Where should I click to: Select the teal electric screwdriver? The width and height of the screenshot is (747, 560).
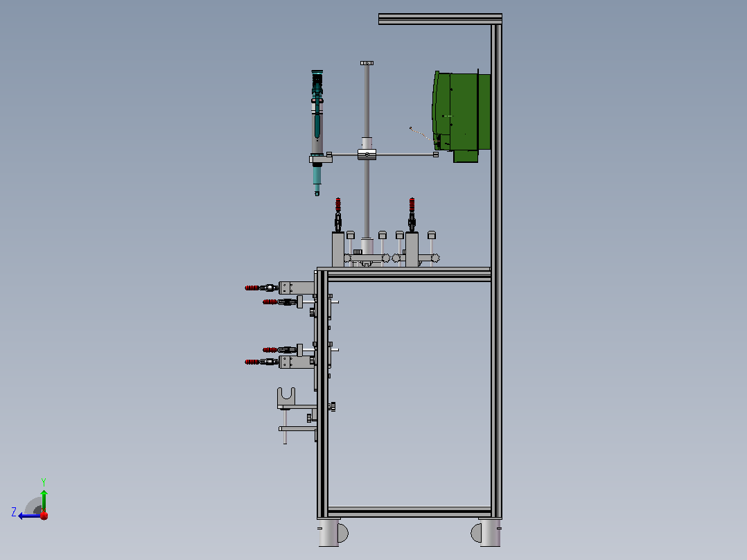317,132
